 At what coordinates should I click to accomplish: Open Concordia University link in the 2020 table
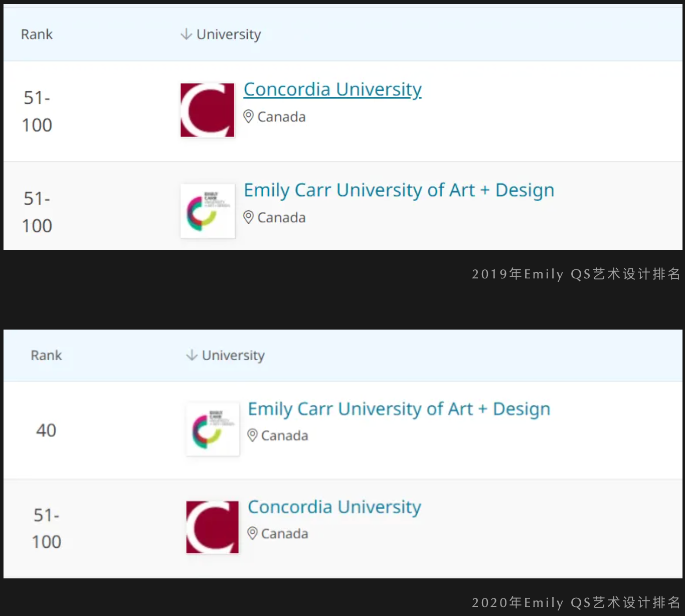click(x=334, y=507)
